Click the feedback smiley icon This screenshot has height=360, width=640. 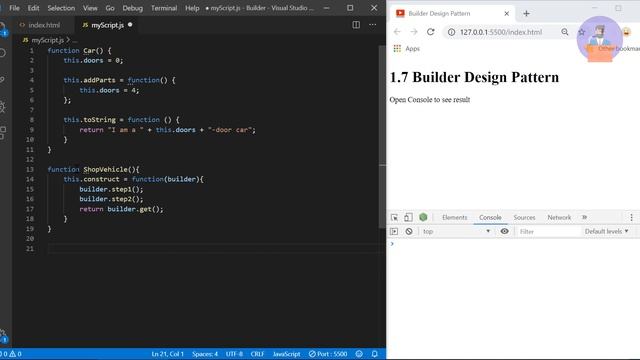(359, 354)
